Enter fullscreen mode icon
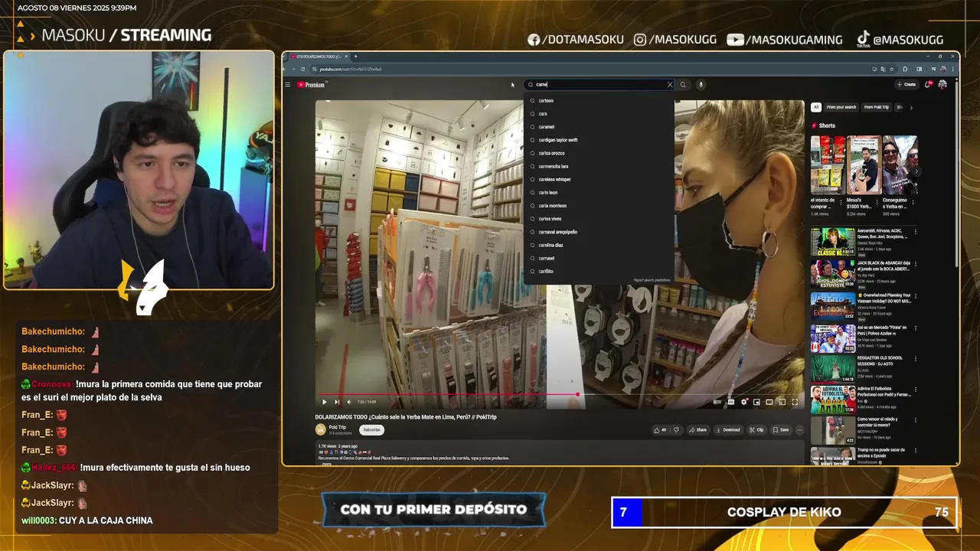 tap(795, 402)
